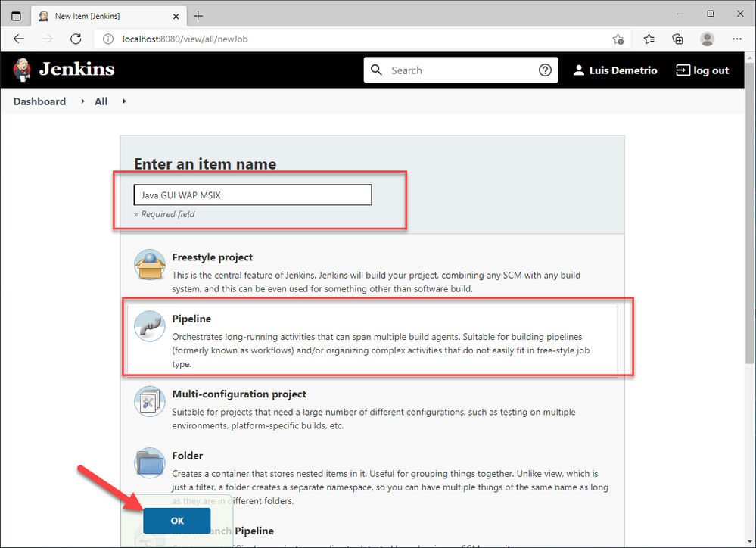Click the item name text field
Viewport: 756px width, 548px height.
[253, 195]
